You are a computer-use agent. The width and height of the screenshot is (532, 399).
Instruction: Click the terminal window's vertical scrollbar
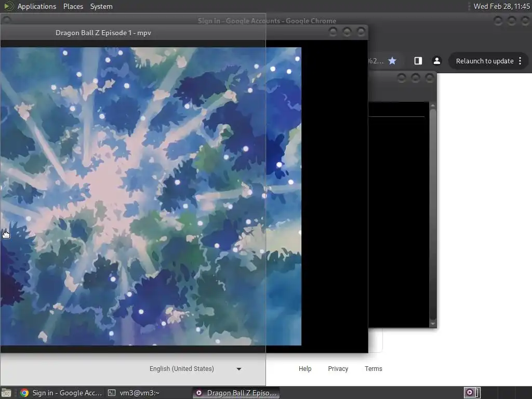pos(433,215)
